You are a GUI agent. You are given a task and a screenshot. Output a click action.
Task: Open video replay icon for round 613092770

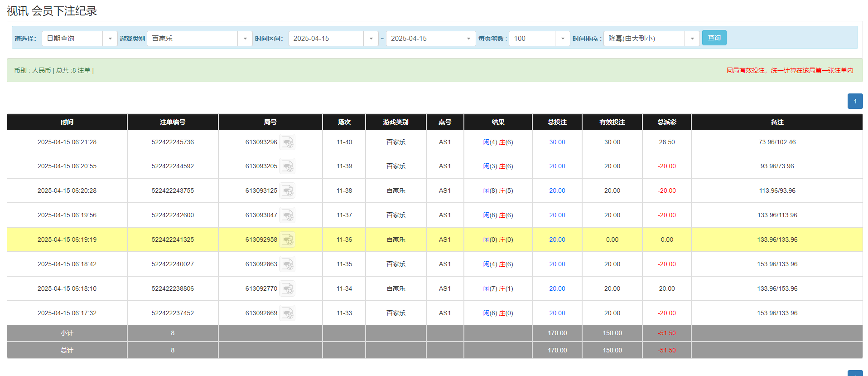tap(287, 289)
